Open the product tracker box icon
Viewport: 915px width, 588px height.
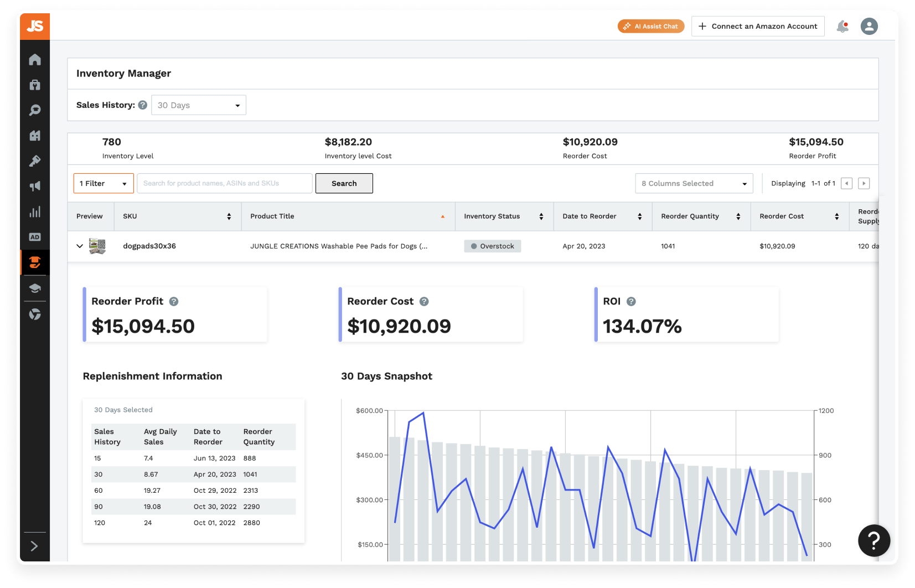pos(35,85)
